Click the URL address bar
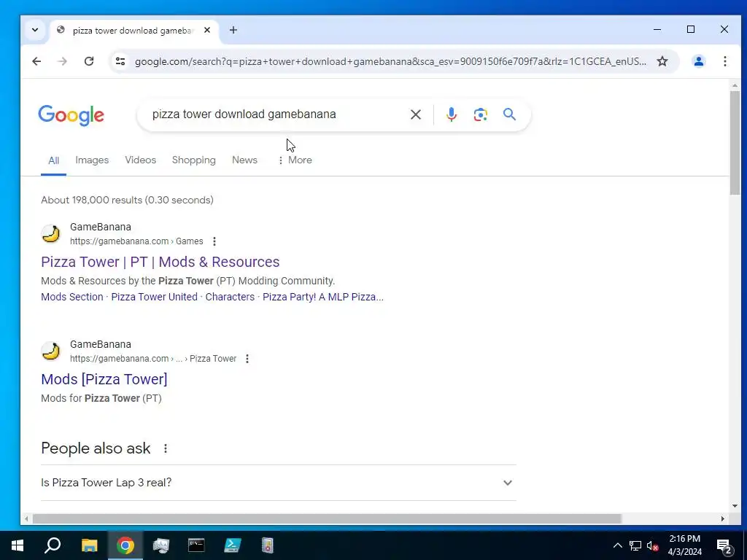The image size is (747, 560). tap(390, 61)
